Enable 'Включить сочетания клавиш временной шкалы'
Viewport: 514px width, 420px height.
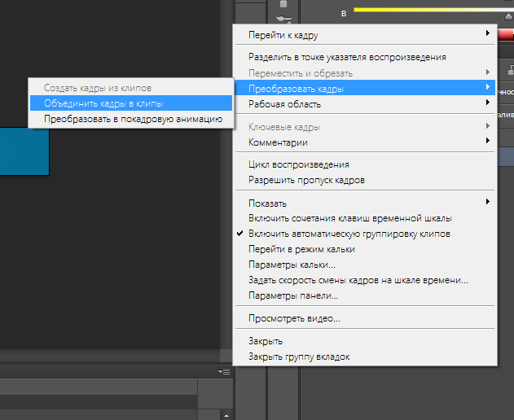pos(365,218)
